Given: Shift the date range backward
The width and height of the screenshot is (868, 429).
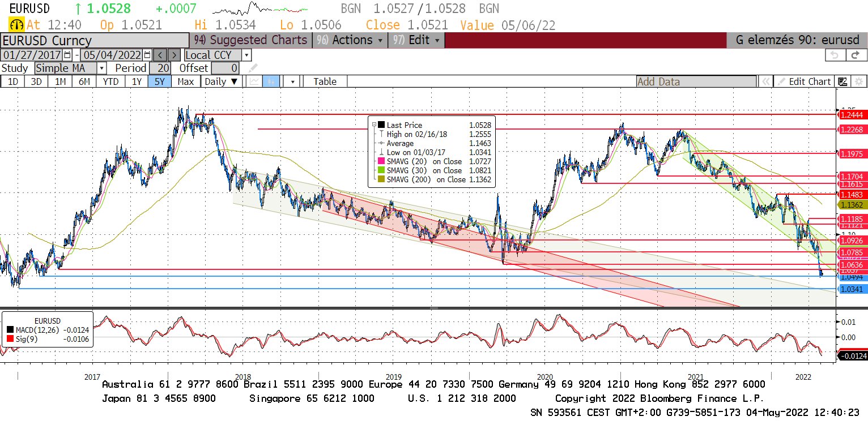Looking at the screenshot, I should (x=160, y=55).
